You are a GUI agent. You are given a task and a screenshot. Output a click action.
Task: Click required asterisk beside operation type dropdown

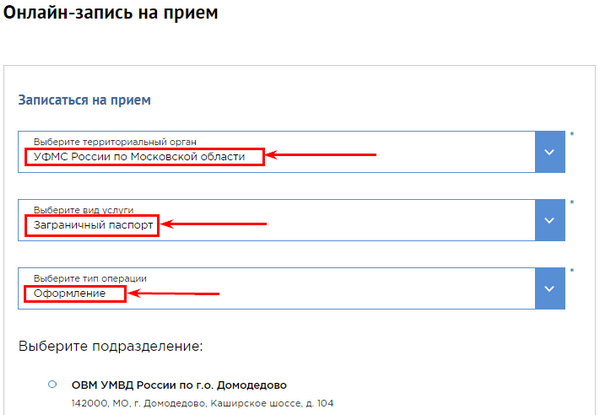point(571,270)
